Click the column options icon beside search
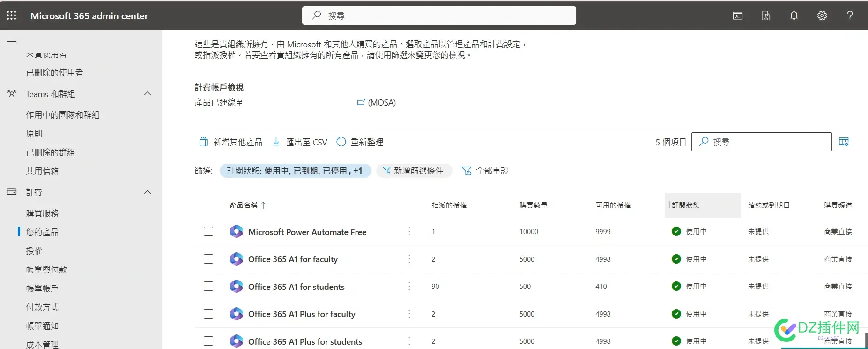Viewport: 868px width, 349px height. [844, 142]
